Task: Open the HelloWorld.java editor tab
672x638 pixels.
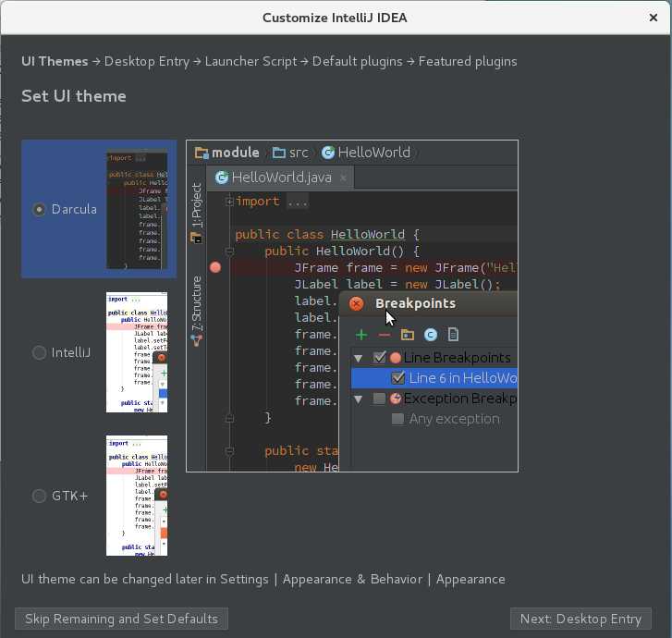Action: [281, 178]
